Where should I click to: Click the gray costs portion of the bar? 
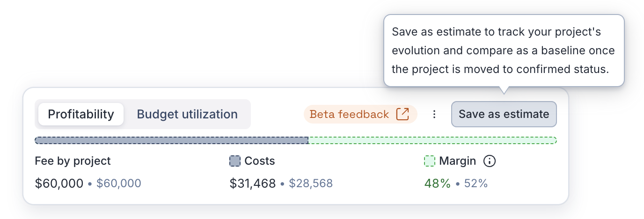coord(171,140)
